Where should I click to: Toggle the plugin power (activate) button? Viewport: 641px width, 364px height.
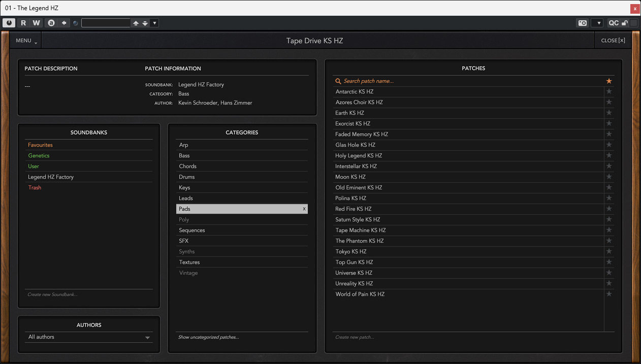click(x=9, y=23)
